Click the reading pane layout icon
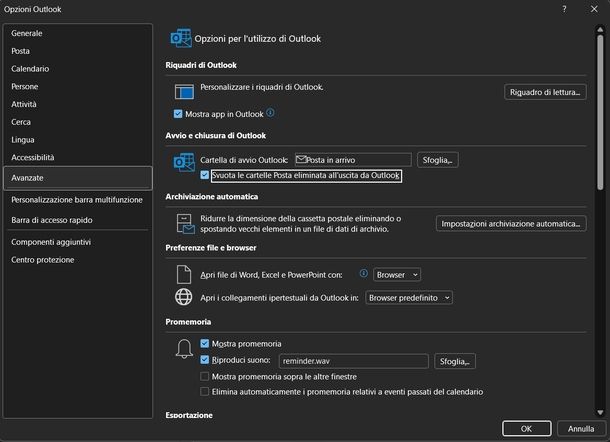Image resolution: width=610 pixels, height=442 pixels. [x=184, y=92]
